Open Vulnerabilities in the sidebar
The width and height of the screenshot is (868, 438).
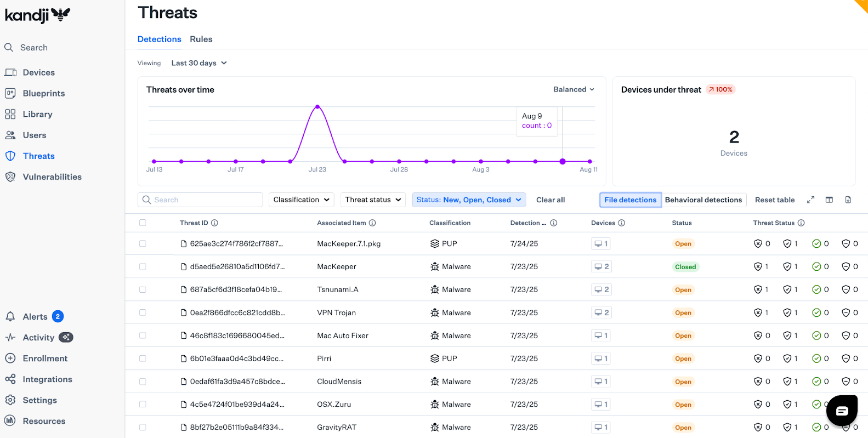pyautogui.click(x=52, y=177)
